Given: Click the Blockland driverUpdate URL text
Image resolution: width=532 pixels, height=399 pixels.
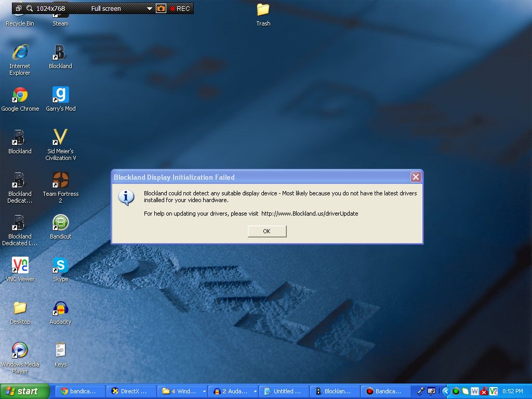Looking at the screenshot, I should click(310, 214).
